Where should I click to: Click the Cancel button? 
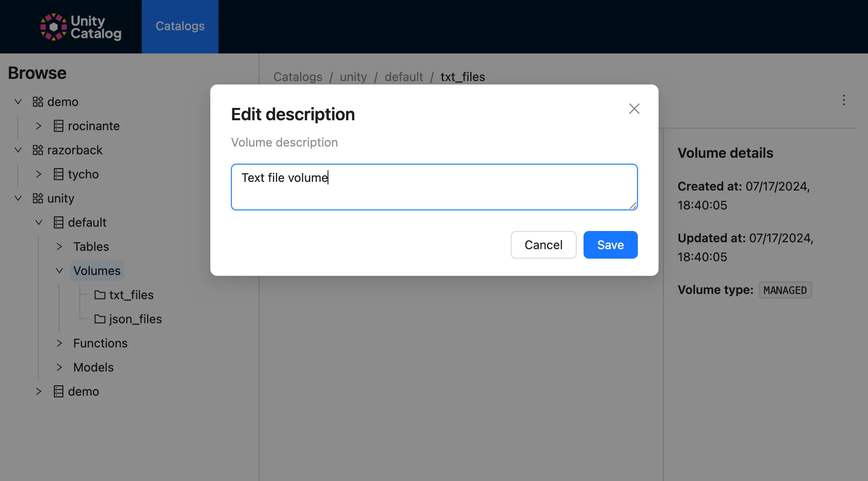543,245
